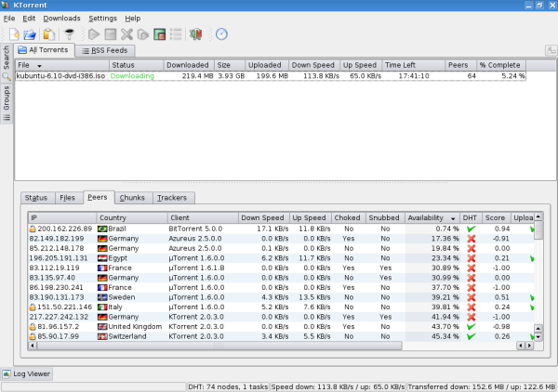Switch to the RSS Feeds tab
Screen dimensions: 558x392
pyautogui.click(x=105, y=50)
